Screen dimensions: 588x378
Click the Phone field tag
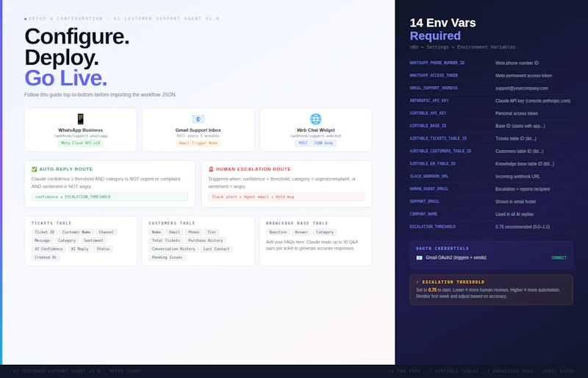(193, 232)
